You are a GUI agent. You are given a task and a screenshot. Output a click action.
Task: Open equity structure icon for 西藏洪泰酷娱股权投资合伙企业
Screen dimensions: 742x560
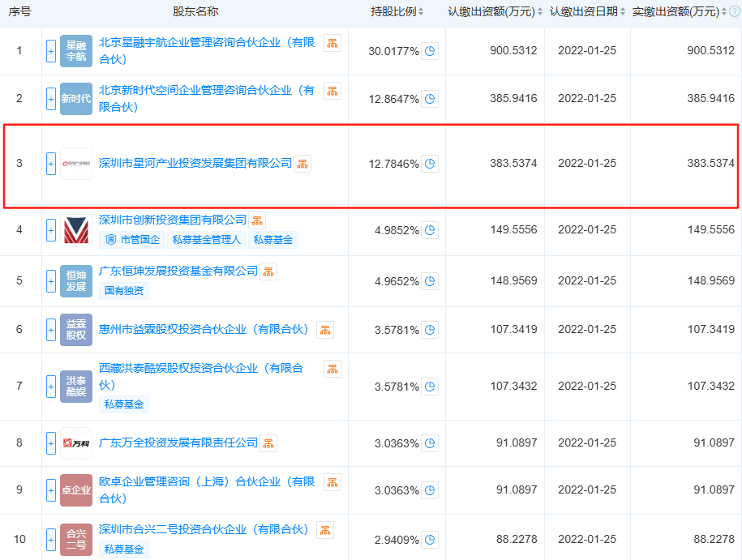pyautogui.click(x=332, y=369)
